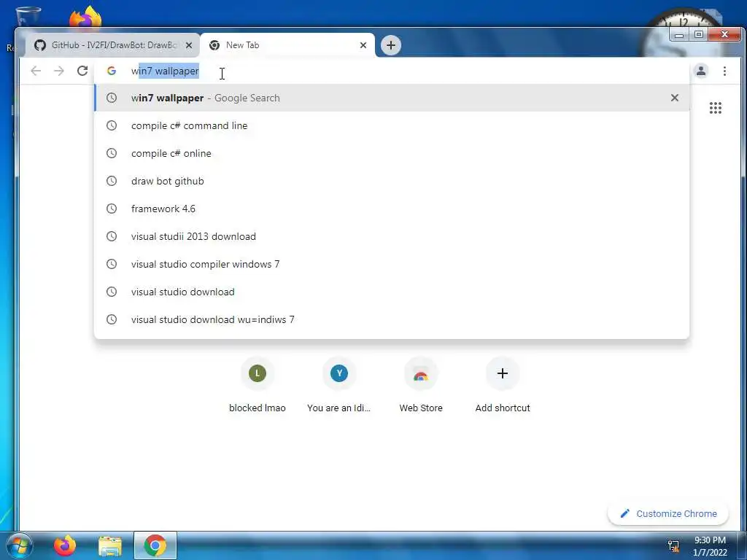This screenshot has height=560, width=747.
Task: Click the network tray icon
Action: point(673,545)
